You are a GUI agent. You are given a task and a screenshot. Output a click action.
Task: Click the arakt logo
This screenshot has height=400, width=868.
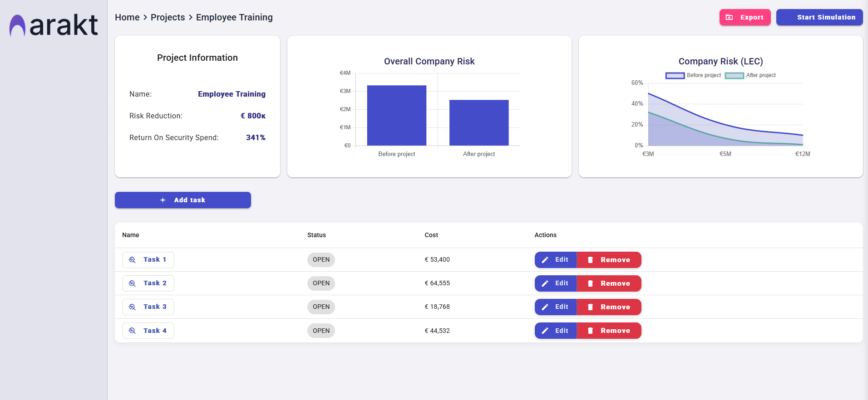tap(54, 25)
